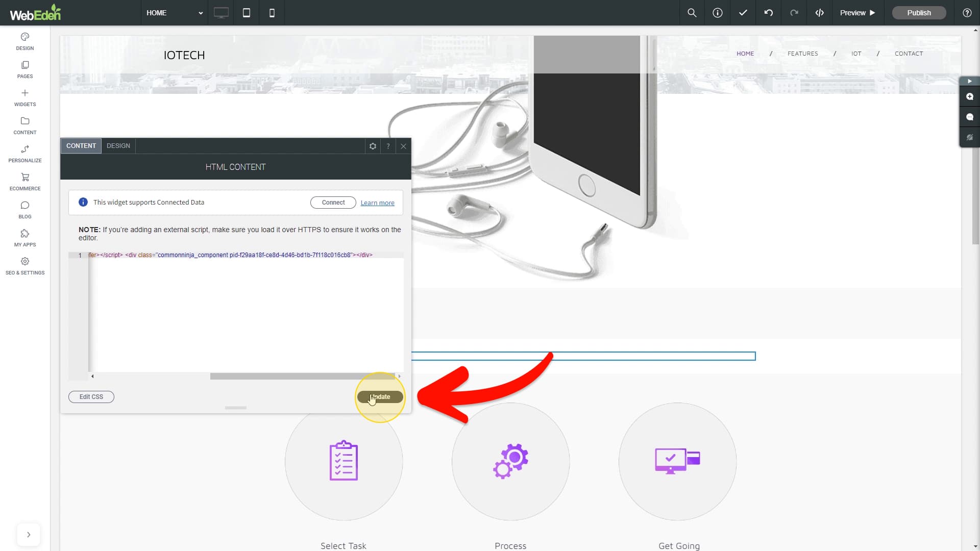Screen dimensions: 980x551
Task: Click the Update button
Action: (x=380, y=397)
